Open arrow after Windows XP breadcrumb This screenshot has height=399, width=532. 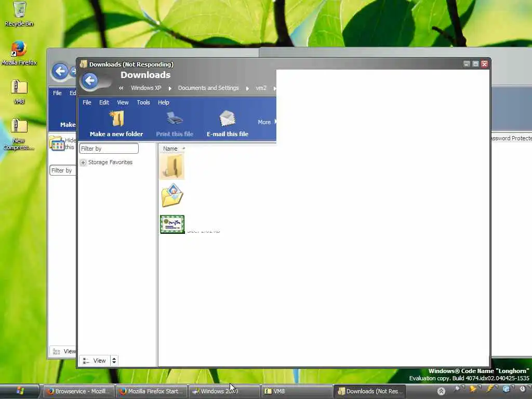(170, 88)
